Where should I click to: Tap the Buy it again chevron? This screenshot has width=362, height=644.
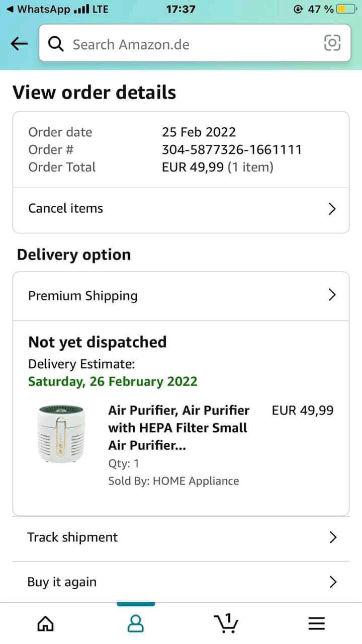[x=332, y=582]
